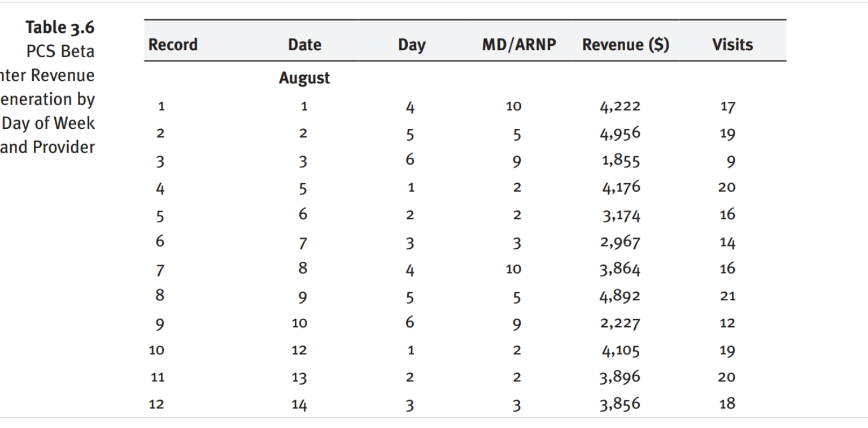Image resolution: width=868 pixels, height=428 pixels.
Task: Select the visits value 21
Action: (727, 296)
